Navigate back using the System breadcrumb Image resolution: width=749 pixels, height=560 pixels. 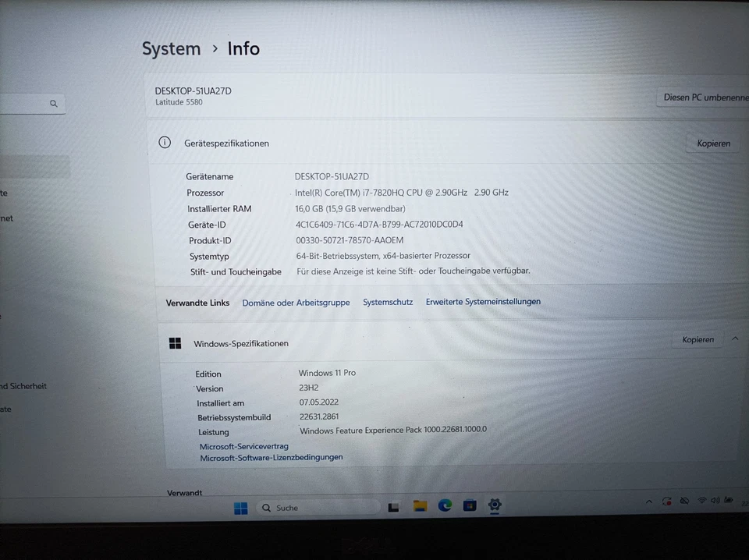[x=171, y=48]
